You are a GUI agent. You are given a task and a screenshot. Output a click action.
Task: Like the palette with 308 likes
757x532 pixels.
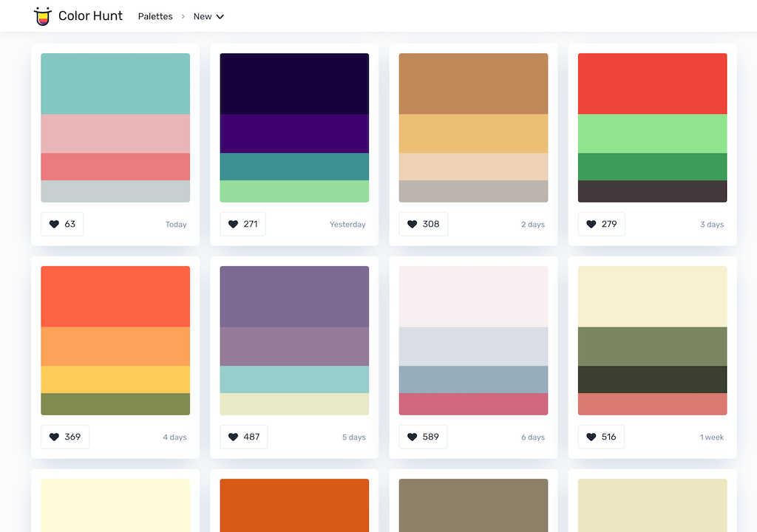[424, 224]
